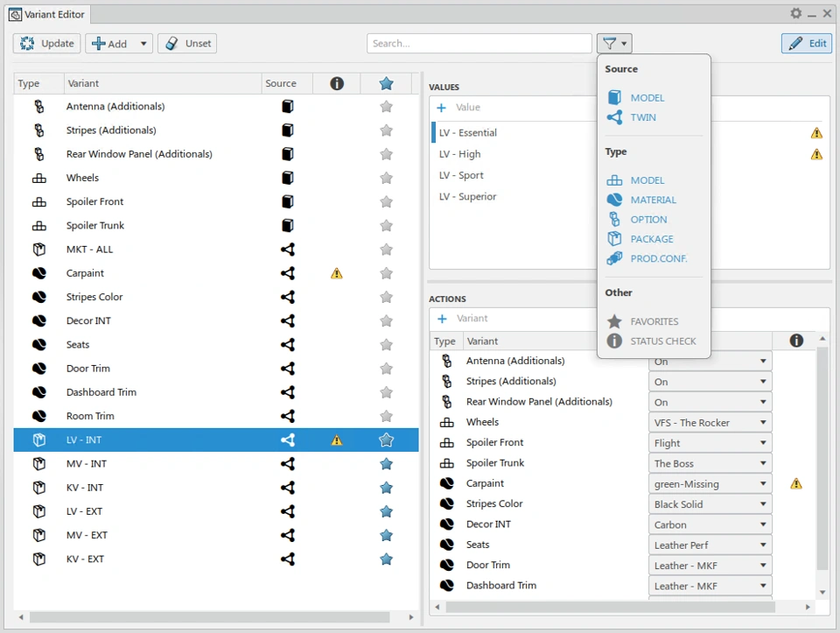Click the plus icon to add Variant action
The height and width of the screenshot is (633, 840).
coord(442,319)
